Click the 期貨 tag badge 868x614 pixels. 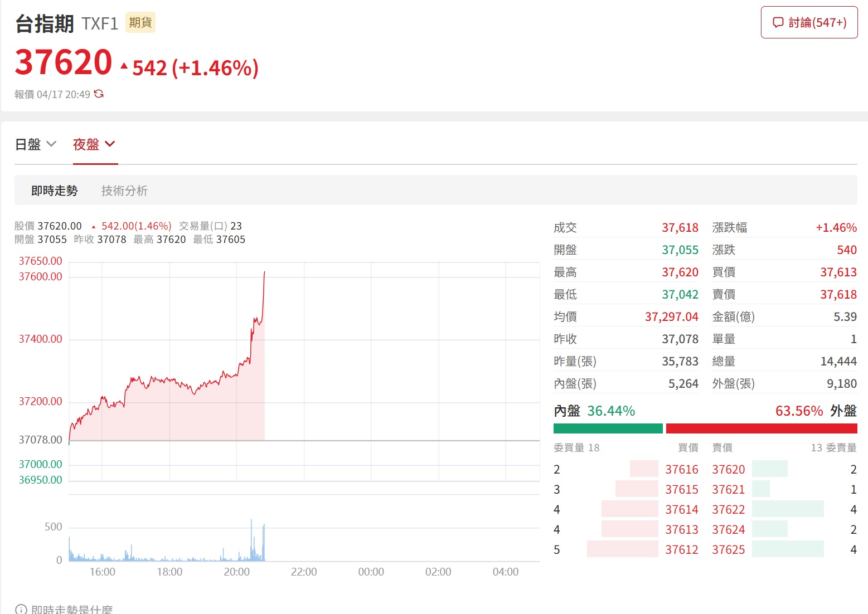coord(140,22)
